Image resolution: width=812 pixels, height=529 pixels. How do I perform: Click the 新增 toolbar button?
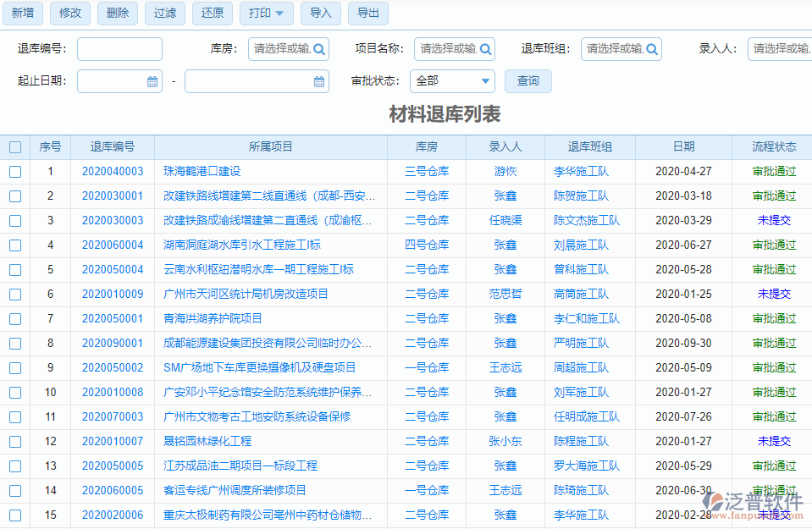click(x=23, y=14)
